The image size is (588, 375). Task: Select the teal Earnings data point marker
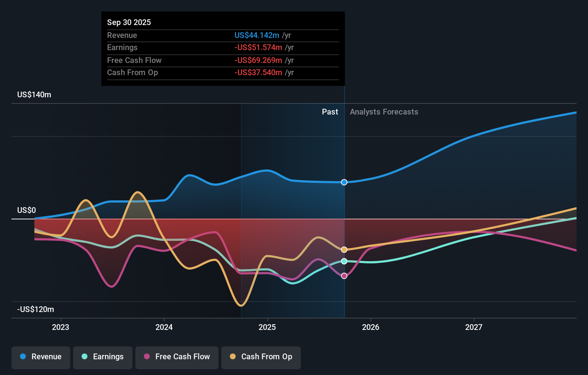(344, 261)
